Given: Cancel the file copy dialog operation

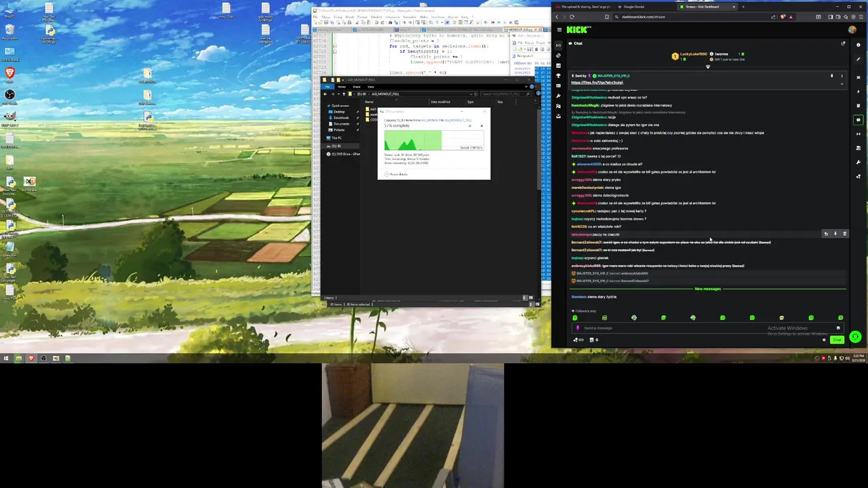Looking at the screenshot, I should 481,126.
